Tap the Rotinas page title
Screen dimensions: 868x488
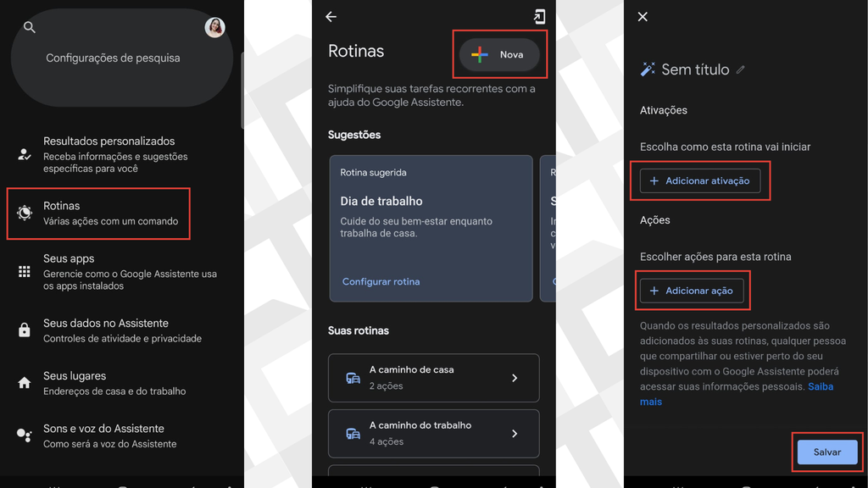click(x=356, y=51)
